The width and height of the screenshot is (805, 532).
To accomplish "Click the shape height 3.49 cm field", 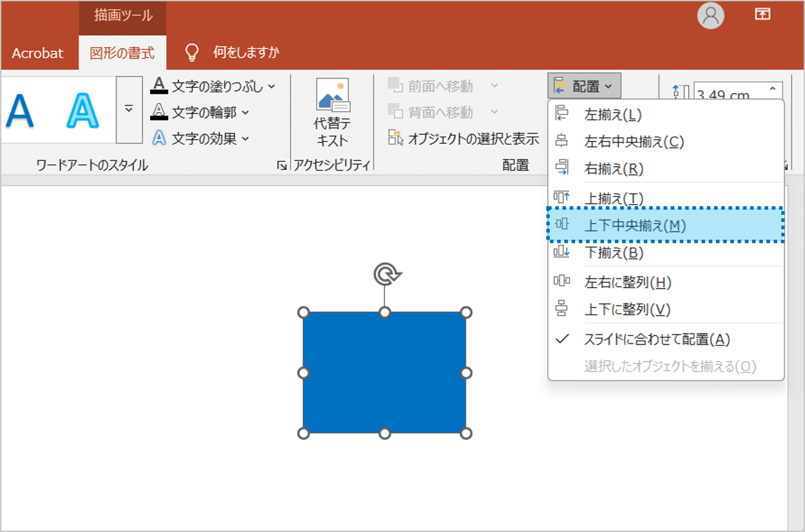I will (x=729, y=92).
